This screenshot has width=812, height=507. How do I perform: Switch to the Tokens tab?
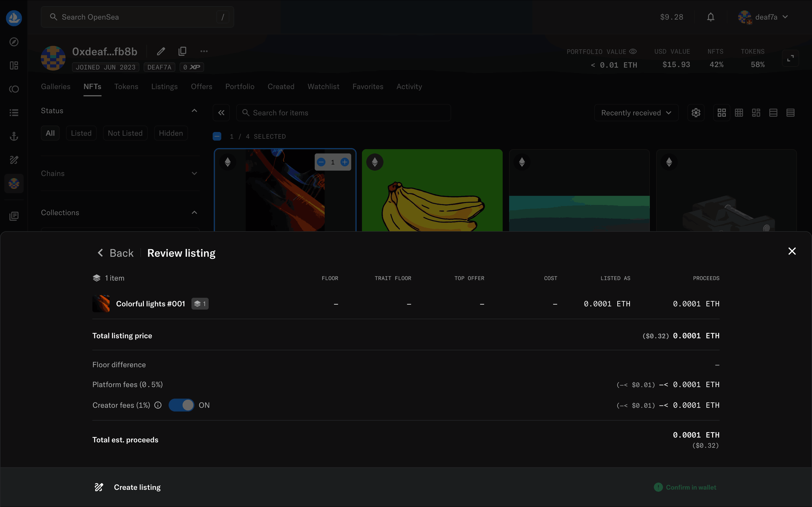126,86
